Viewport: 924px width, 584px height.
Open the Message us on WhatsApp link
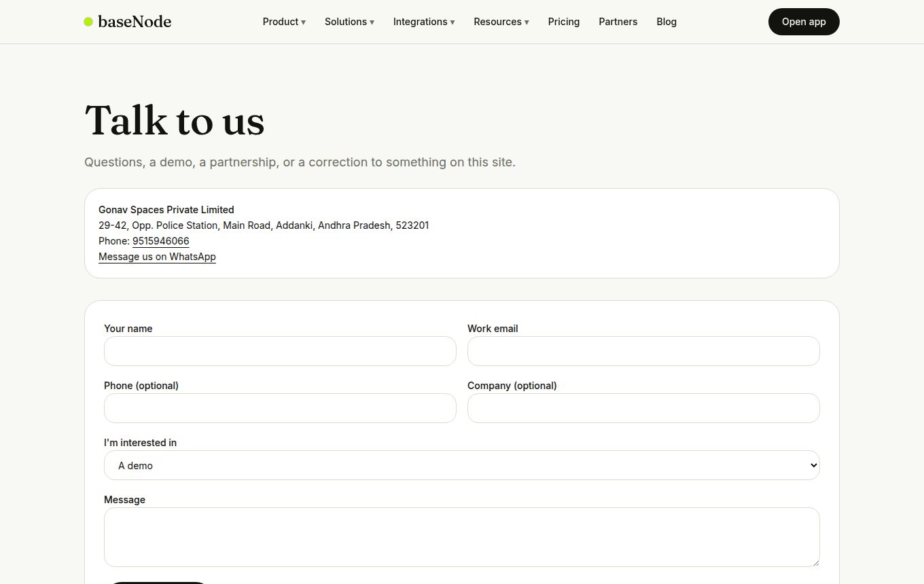pos(157,257)
